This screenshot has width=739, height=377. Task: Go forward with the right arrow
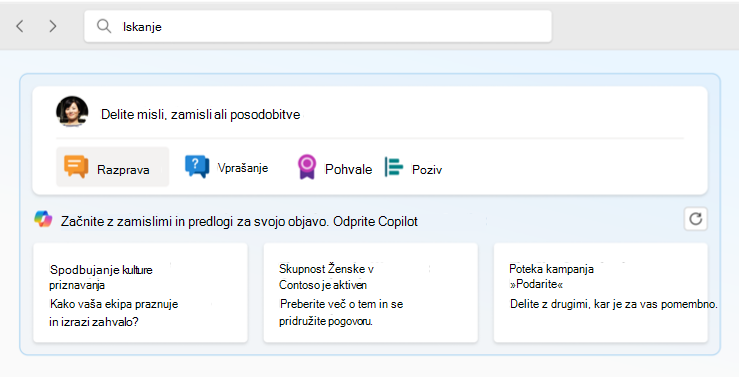53,26
